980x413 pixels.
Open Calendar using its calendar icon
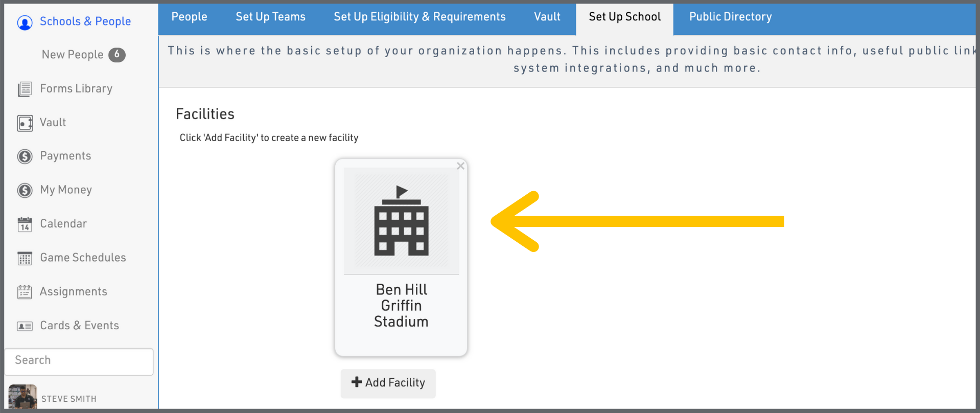coord(25,224)
